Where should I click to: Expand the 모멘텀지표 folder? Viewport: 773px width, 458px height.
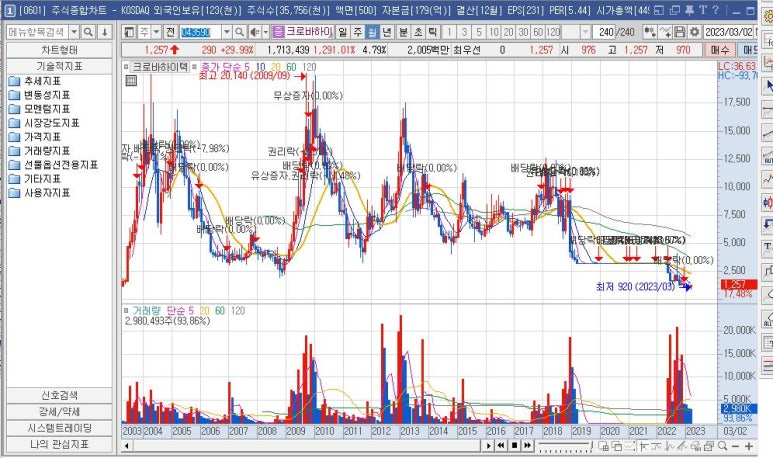coord(39,108)
